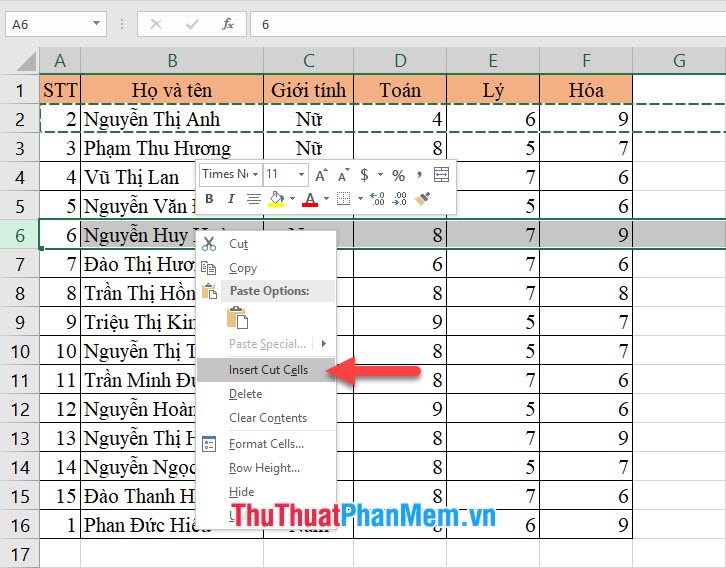This screenshot has width=726, height=568.
Task: Click the formula bar cancel X
Action: (156, 24)
